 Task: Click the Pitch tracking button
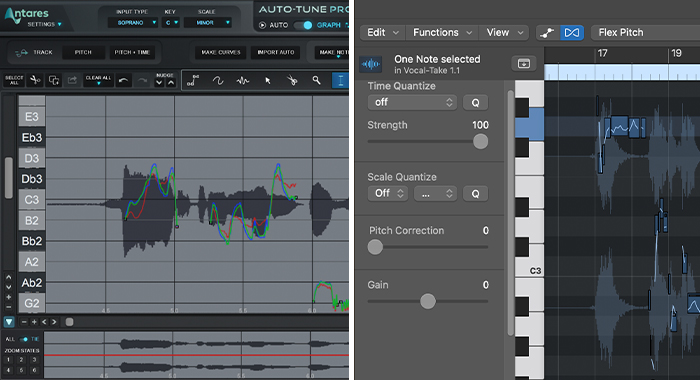(x=83, y=53)
